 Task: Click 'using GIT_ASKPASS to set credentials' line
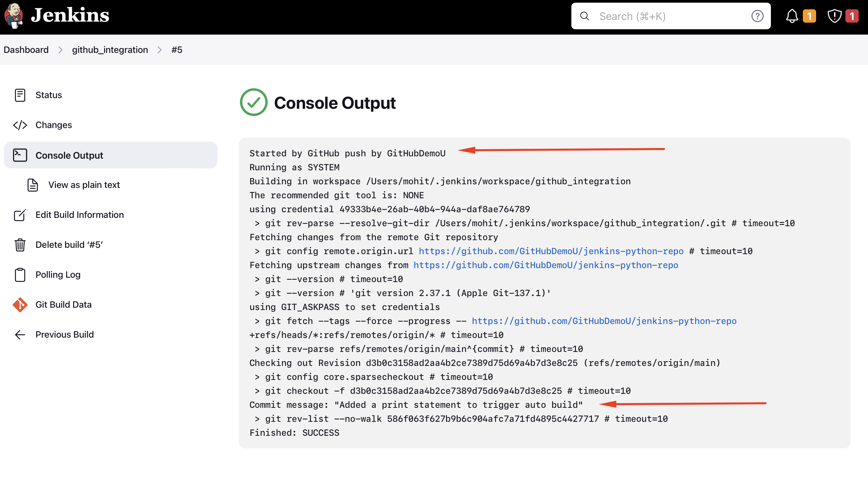(345, 307)
